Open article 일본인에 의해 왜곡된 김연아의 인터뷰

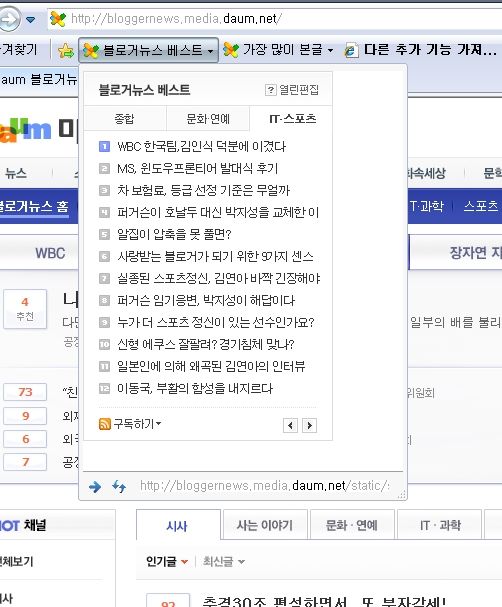click(211, 366)
